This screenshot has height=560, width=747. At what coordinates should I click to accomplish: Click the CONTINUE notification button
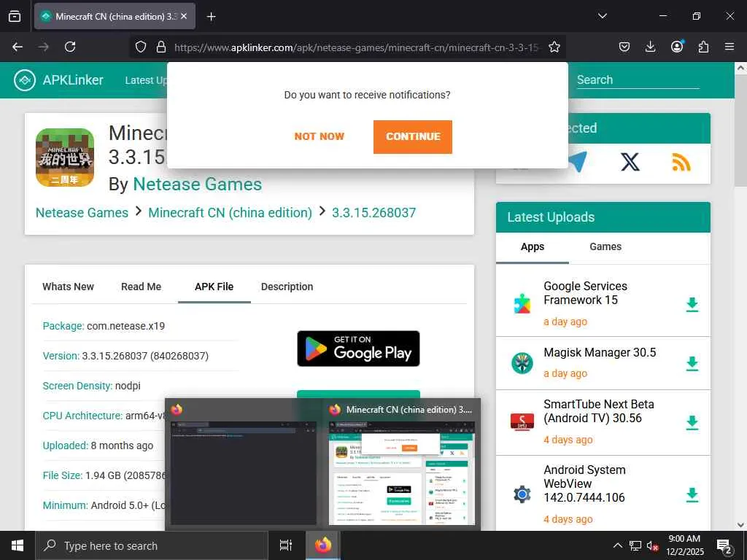coord(413,136)
